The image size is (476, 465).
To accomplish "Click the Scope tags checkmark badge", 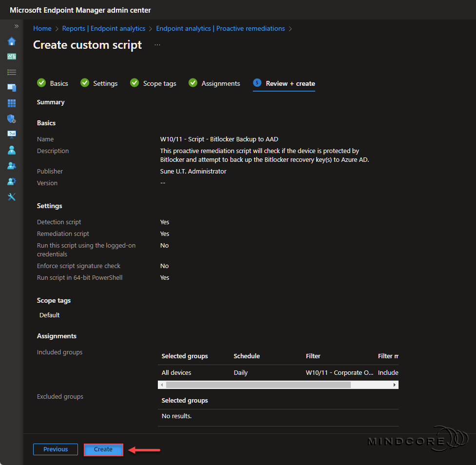I will coord(134,83).
